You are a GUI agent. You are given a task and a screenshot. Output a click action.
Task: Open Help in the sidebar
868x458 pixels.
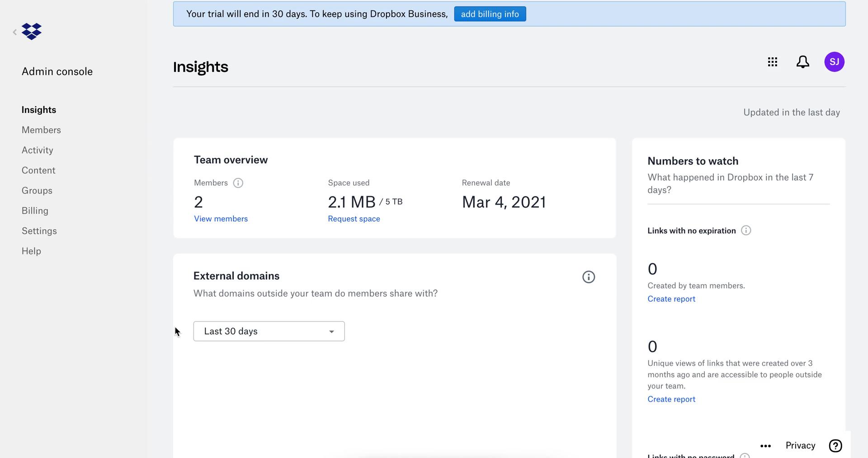(x=31, y=251)
